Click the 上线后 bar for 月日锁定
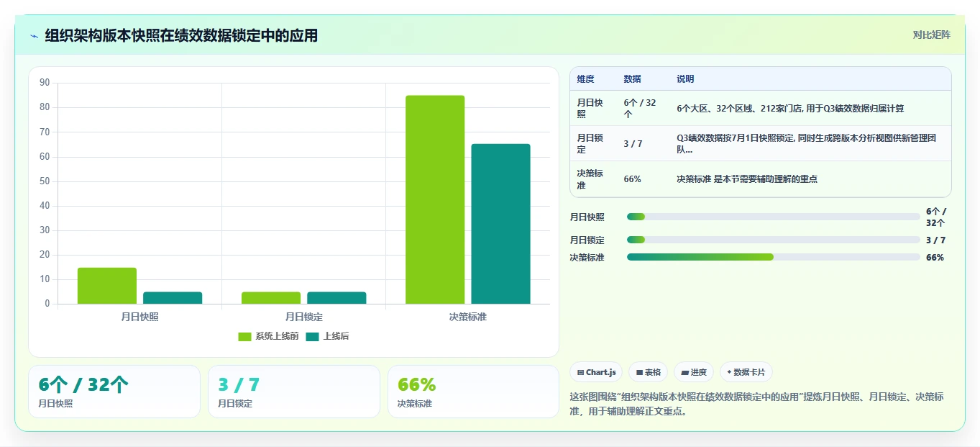 [x=336, y=298]
